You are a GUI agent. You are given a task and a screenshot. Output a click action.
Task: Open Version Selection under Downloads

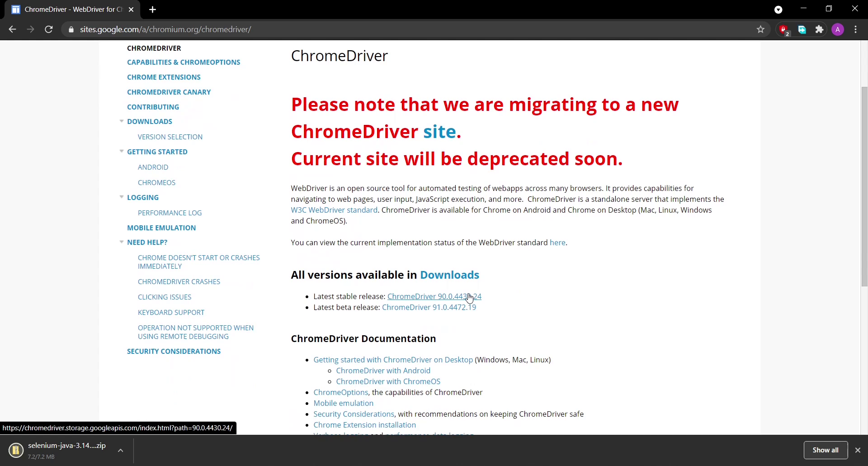click(170, 137)
